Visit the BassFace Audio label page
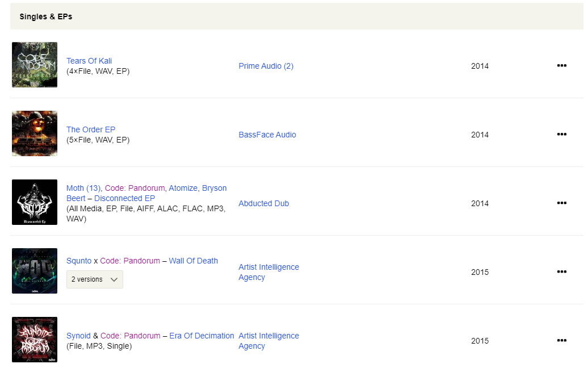The height and width of the screenshot is (368, 588). [x=267, y=135]
